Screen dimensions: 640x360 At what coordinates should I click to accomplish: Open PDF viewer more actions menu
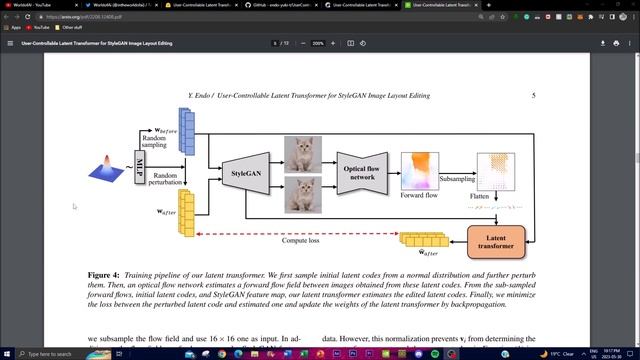click(x=629, y=43)
